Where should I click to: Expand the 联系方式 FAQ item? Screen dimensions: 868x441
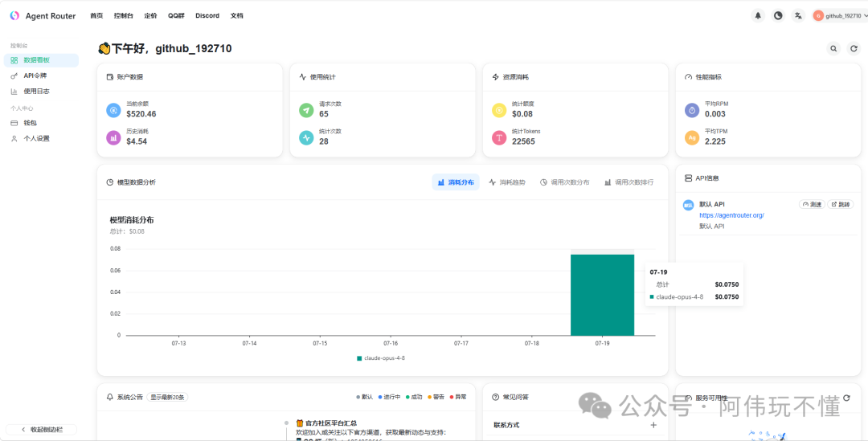[575, 425]
